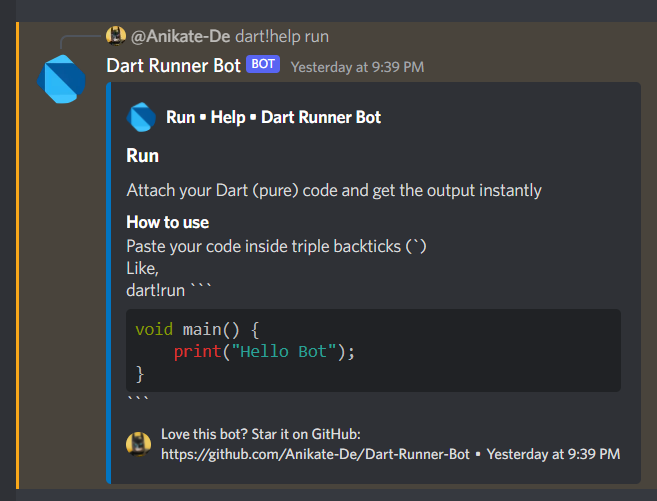Click 'Love this bot? Star it on GitHub:' text

(x=261, y=434)
